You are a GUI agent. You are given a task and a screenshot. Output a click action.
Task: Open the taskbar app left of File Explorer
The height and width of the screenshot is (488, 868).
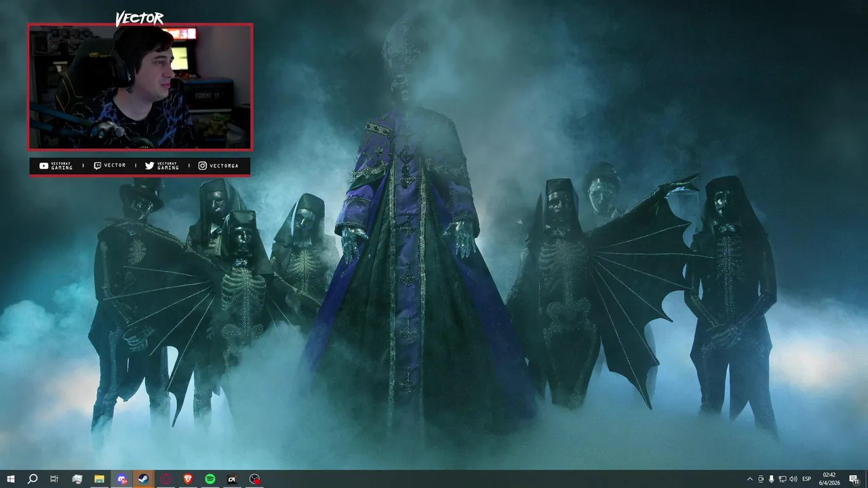[x=77, y=479]
